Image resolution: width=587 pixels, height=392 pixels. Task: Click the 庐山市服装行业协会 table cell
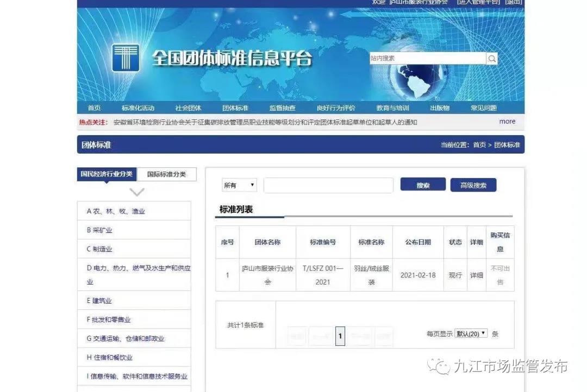267,275
